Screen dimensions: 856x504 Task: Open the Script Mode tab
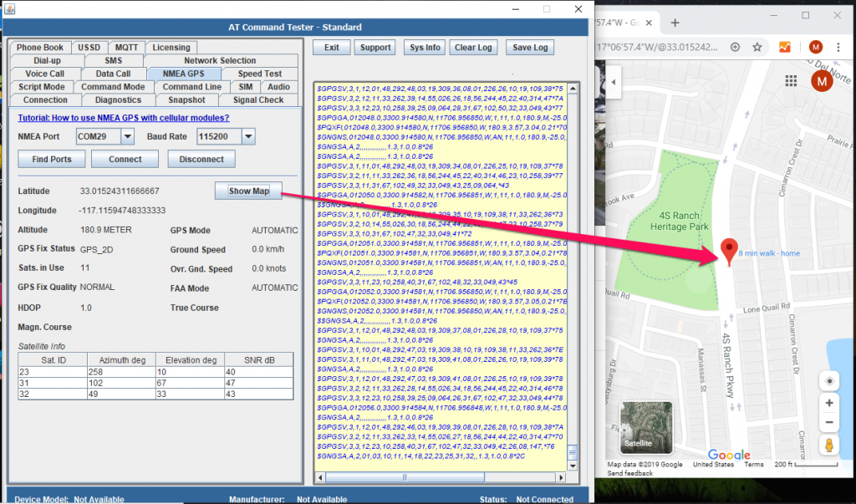tap(42, 87)
